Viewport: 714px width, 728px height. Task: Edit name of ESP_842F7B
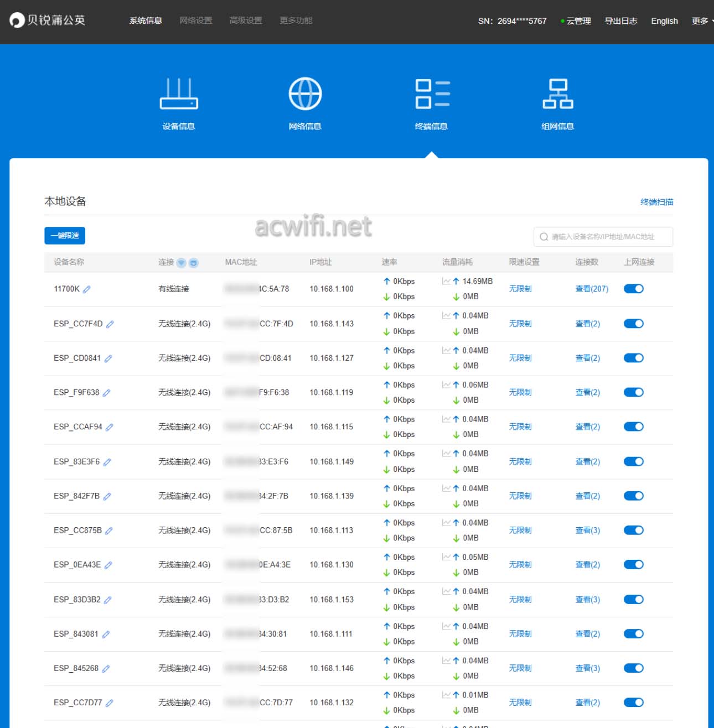pyautogui.click(x=107, y=496)
